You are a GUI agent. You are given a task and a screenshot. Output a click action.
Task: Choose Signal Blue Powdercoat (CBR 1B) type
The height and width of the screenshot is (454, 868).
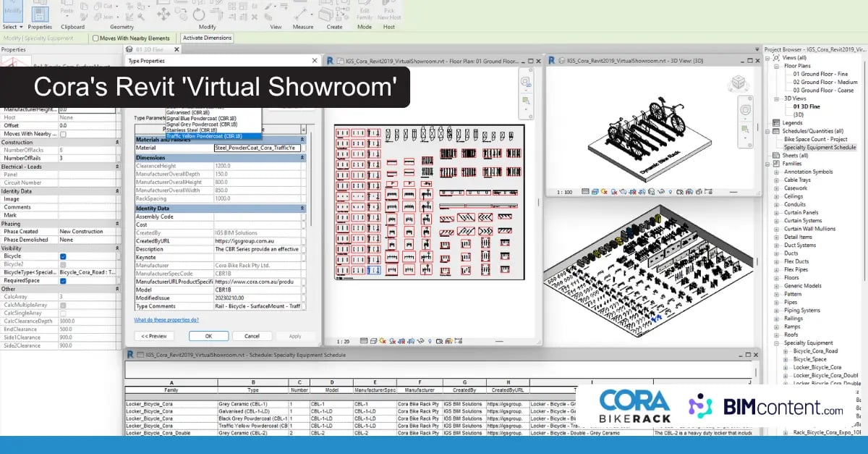tap(203, 119)
